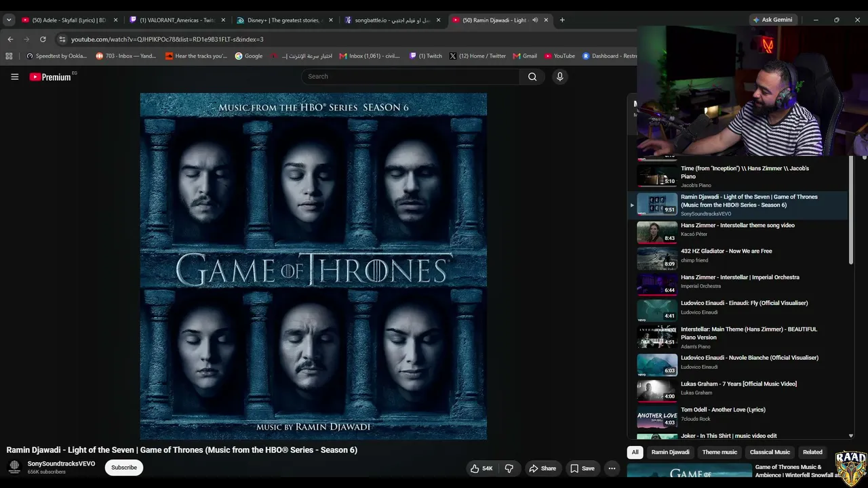Screen dimensions: 868x488
Task: Share this Light of the Seven video
Action: 542,468
